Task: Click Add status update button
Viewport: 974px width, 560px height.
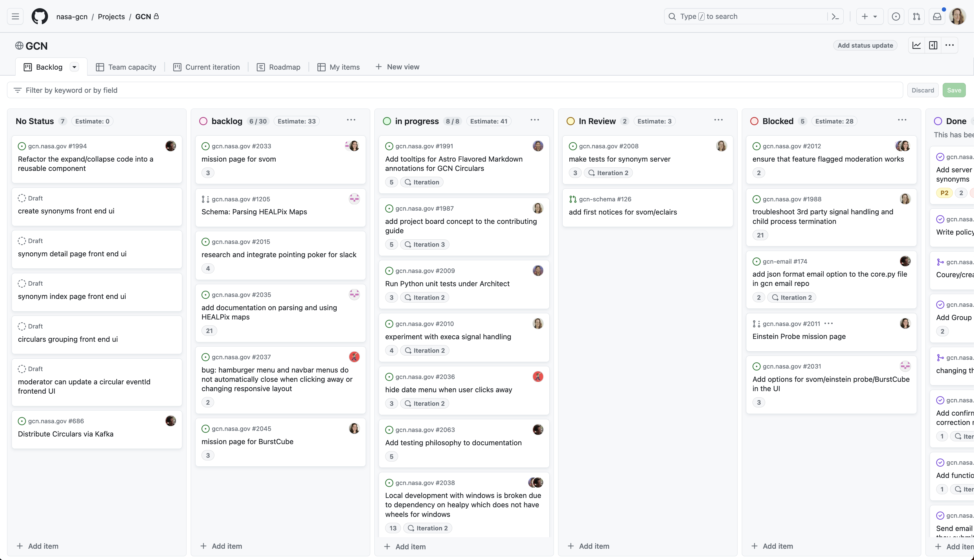Action: (x=865, y=45)
